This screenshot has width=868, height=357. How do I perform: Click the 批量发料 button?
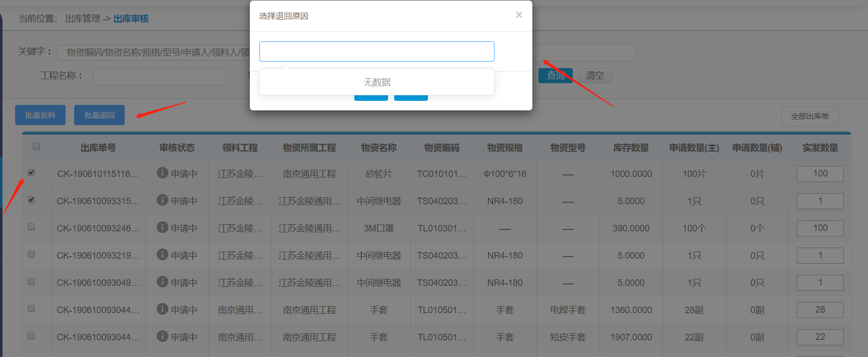(x=40, y=115)
